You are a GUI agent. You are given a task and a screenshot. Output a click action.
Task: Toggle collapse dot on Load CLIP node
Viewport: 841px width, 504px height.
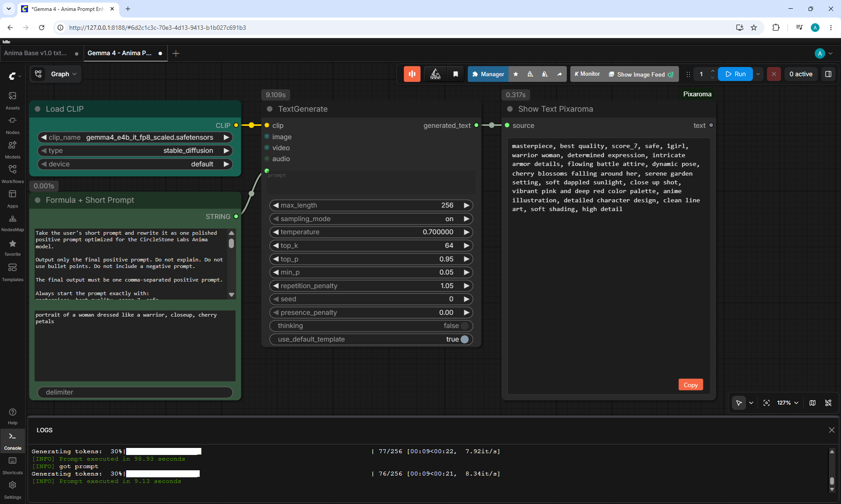[x=38, y=109]
